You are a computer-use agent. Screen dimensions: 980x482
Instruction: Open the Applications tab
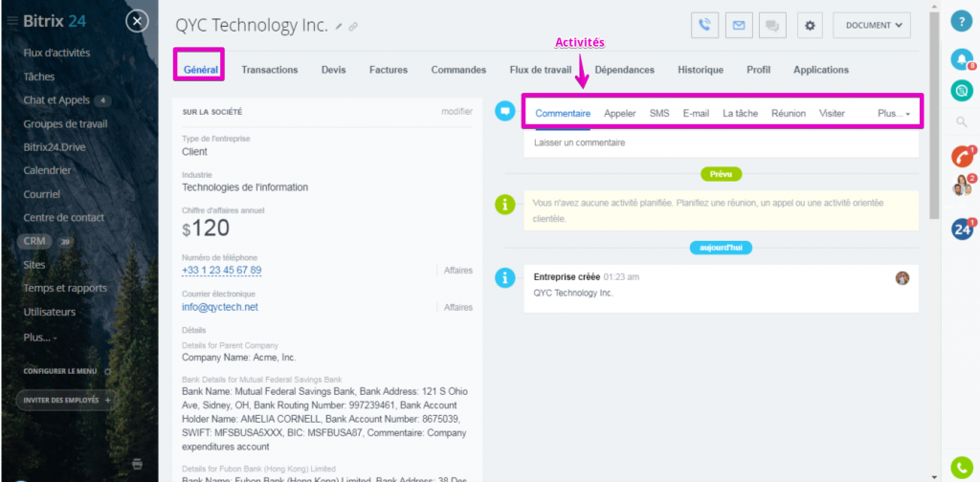tap(820, 70)
